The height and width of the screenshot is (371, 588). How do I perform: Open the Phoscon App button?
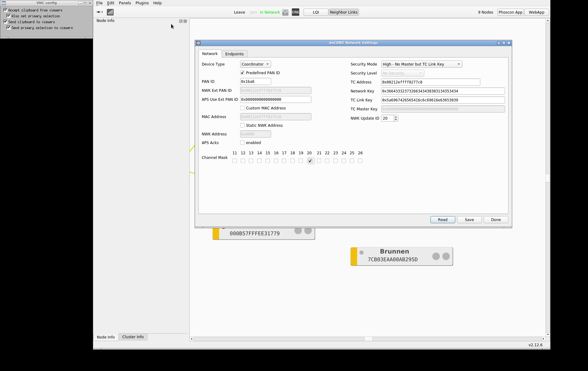click(x=511, y=12)
